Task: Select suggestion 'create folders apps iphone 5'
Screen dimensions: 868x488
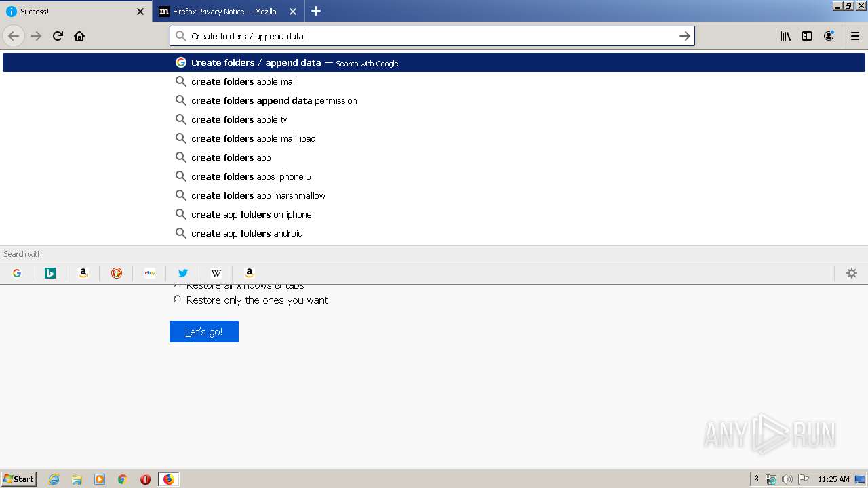Action: [x=434, y=176]
